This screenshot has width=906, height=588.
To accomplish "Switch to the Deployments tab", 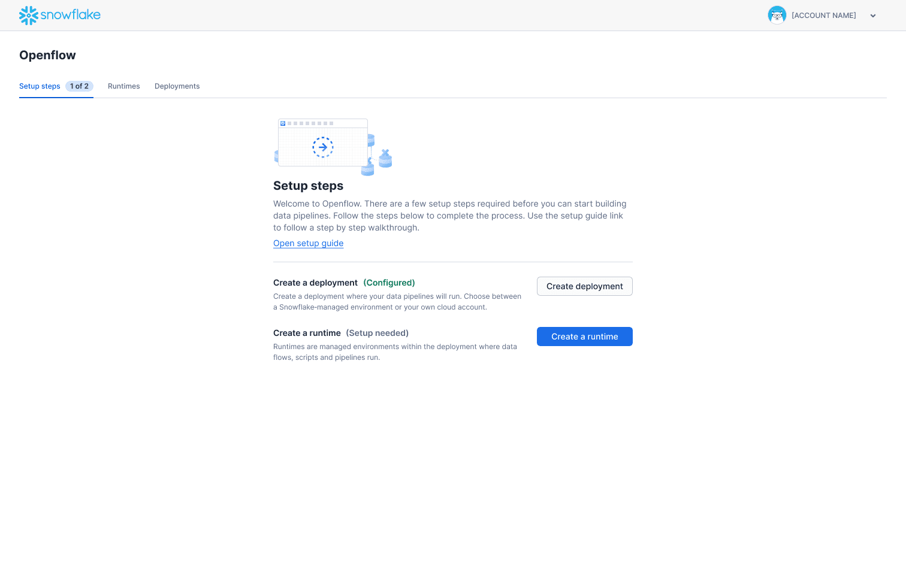I will coord(177,86).
